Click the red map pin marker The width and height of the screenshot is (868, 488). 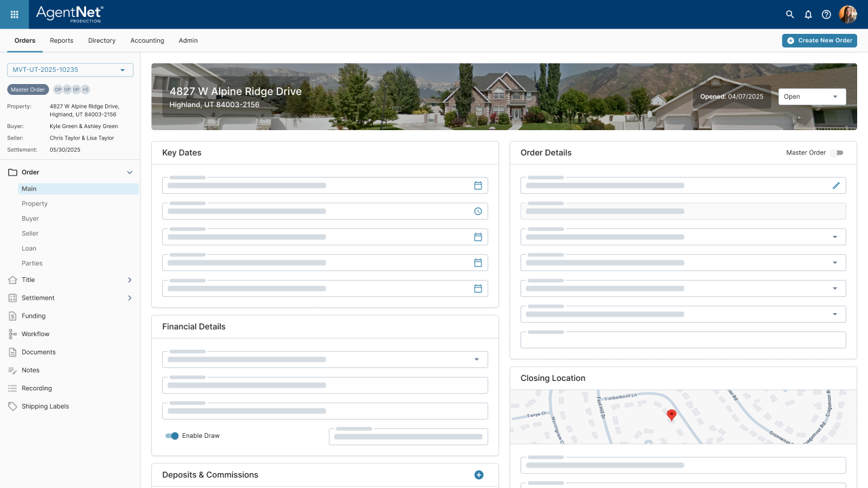pos(671,415)
